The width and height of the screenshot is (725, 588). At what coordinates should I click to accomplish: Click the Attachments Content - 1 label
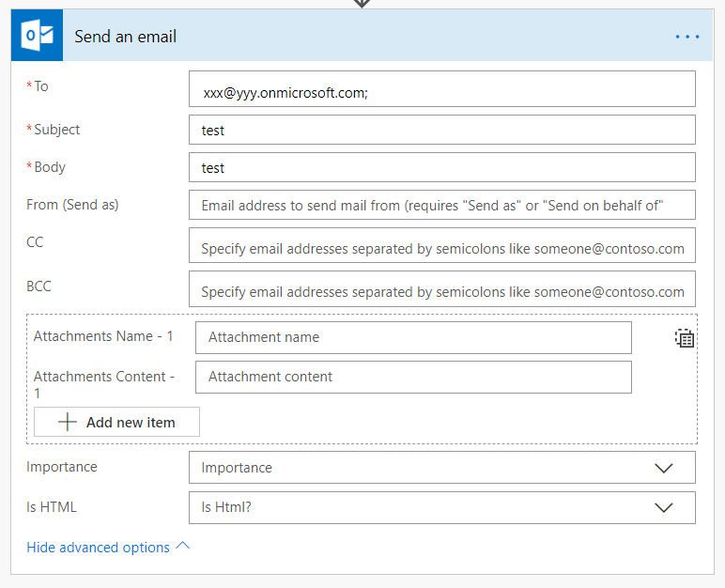click(104, 384)
